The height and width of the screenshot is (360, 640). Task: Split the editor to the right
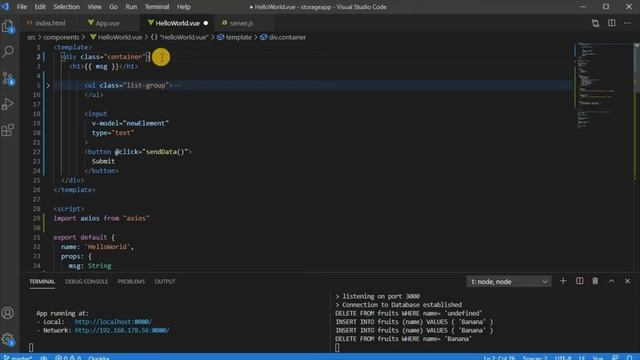pyautogui.click(x=611, y=23)
